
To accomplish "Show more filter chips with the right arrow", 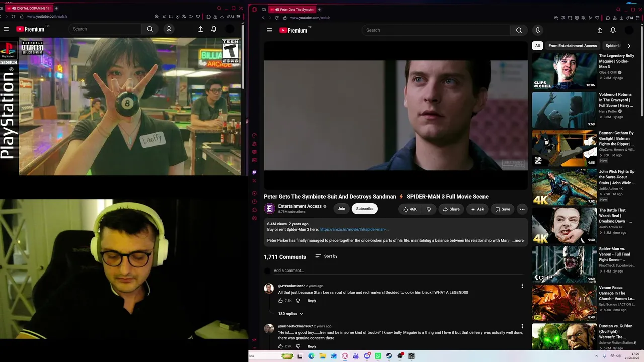I will [x=629, y=46].
